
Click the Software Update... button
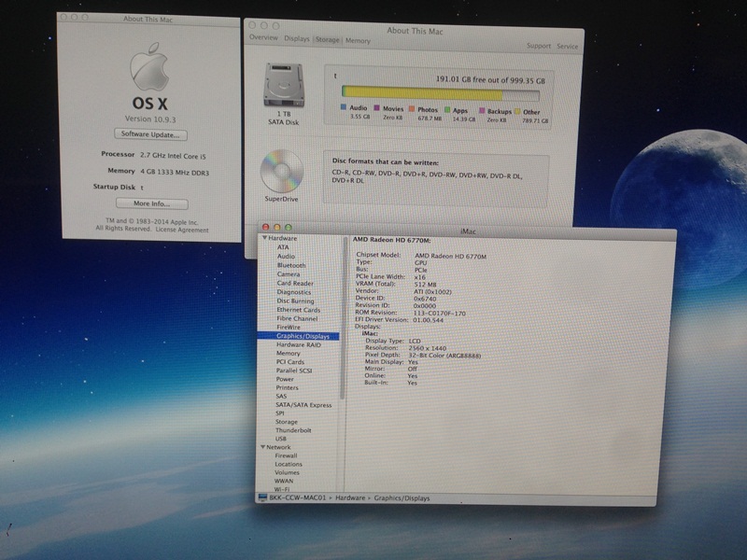pos(150,134)
